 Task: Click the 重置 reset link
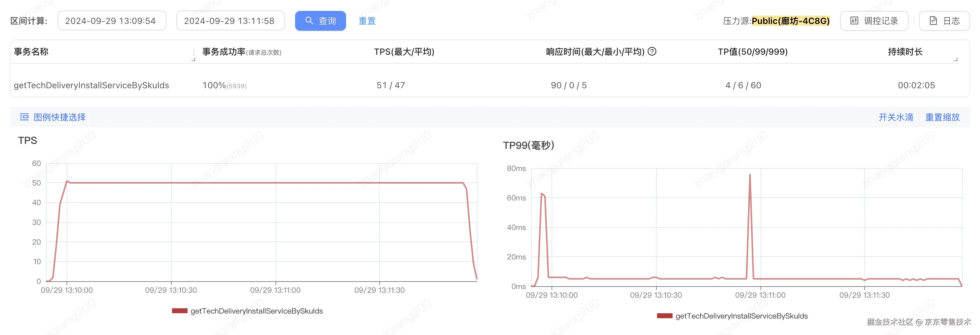point(367,21)
